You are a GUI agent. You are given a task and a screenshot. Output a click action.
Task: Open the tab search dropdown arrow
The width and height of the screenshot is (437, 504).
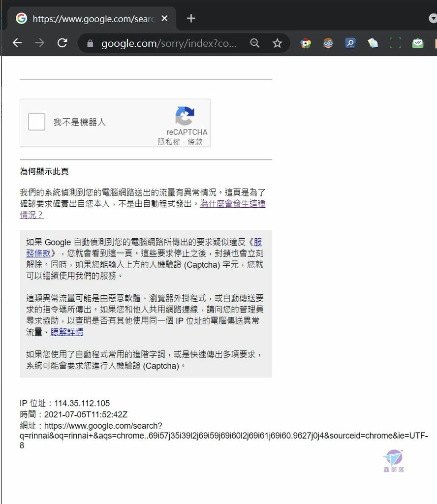433,18
